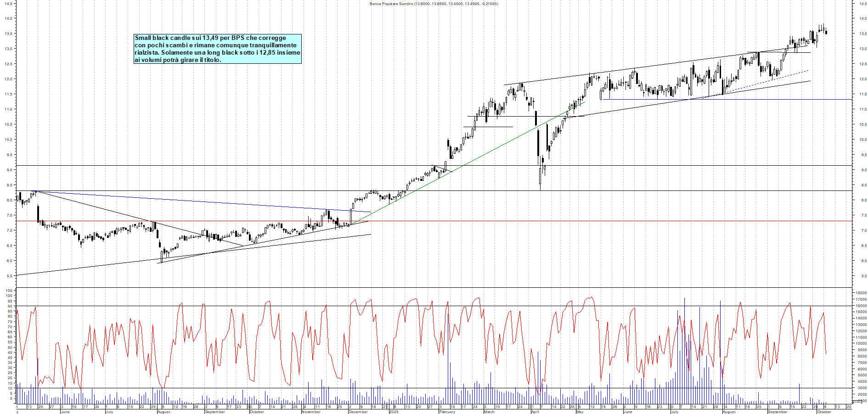This screenshot has height=414, width=868.
Task: Select the 'November' label on the time axis
Action: [x=311, y=412]
